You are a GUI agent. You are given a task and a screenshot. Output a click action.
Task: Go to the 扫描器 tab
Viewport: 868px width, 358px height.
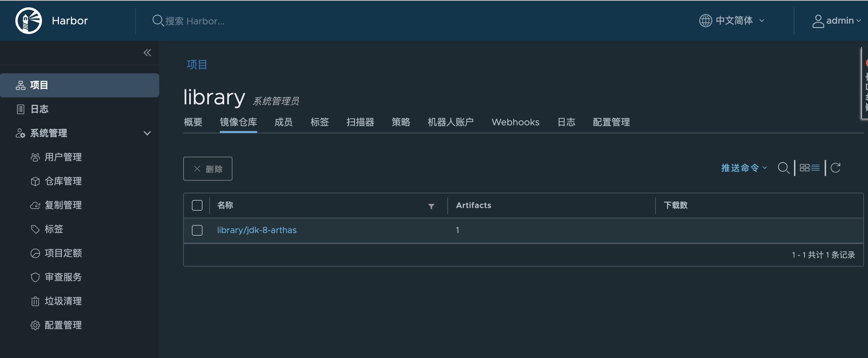pos(360,122)
